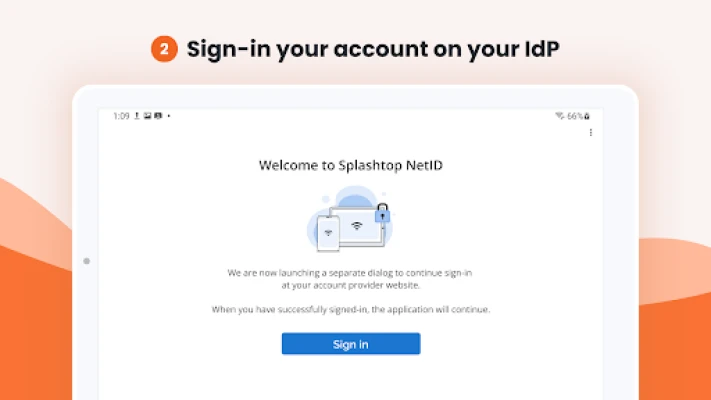Tap the smartphone graphic in the illustration
The width and height of the screenshot is (711, 400).
[x=327, y=236]
